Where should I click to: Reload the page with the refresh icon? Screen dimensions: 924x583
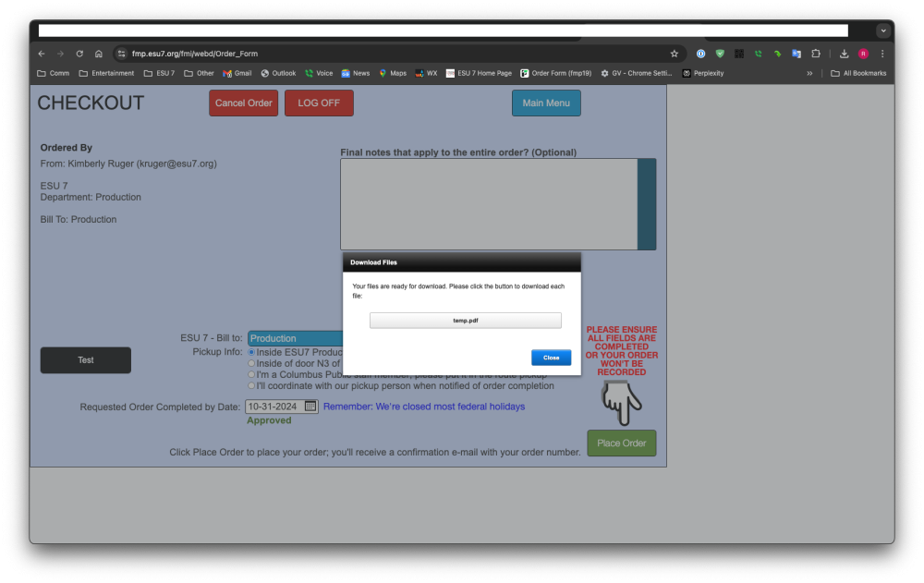79,54
